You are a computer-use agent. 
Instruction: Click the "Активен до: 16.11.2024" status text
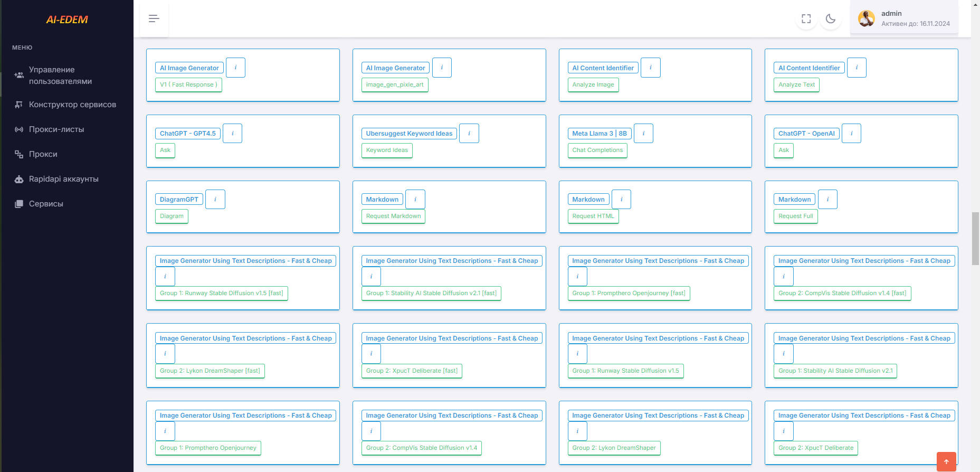coord(916,24)
